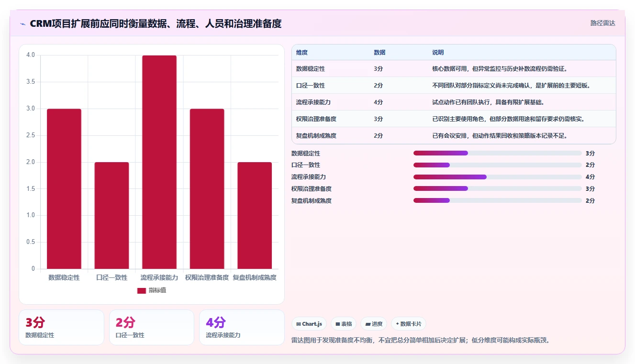This screenshot has height=364, width=635.
Task: Click the 权限治理准备度 progress bar
Action: tap(498, 188)
